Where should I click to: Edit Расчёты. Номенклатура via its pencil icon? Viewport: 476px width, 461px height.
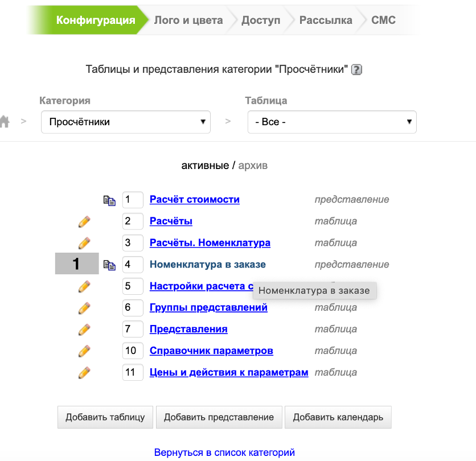84,243
